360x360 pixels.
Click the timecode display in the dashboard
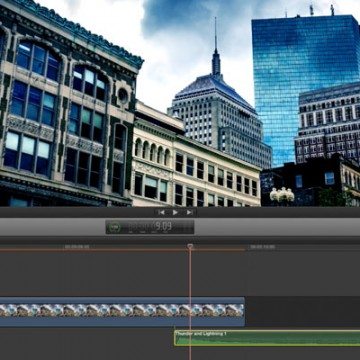(x=150, y=227)
